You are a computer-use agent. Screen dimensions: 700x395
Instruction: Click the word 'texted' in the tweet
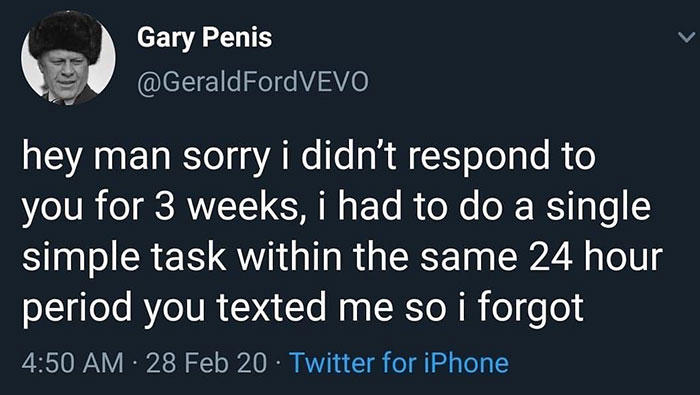(x=272, y=307)
